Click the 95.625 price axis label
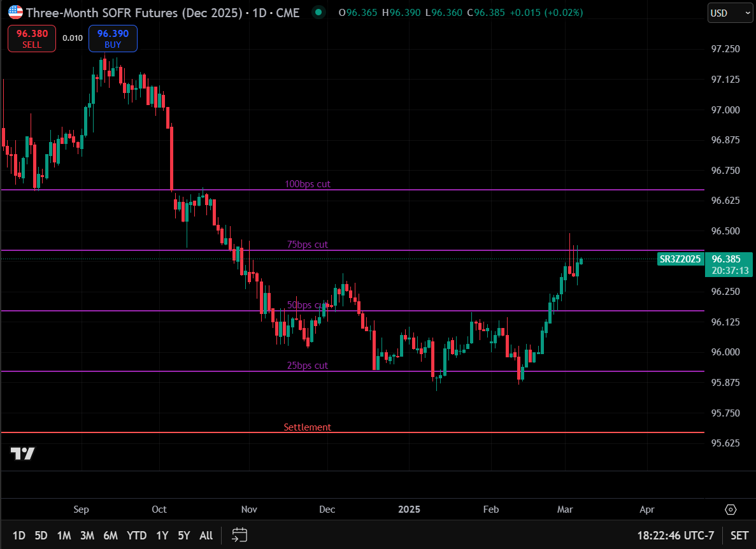Screen dimensions: 756x549 [x=725, y=443]
